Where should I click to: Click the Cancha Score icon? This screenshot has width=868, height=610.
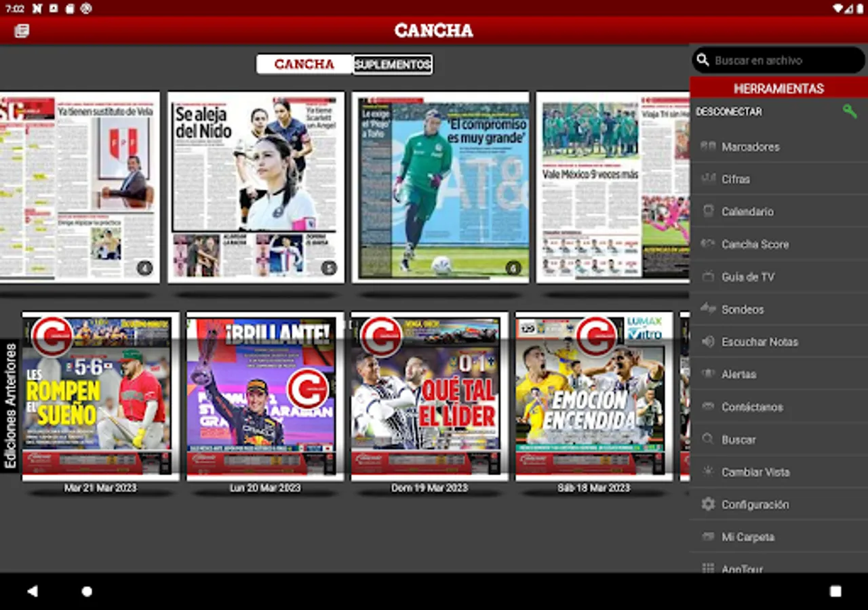708,243
